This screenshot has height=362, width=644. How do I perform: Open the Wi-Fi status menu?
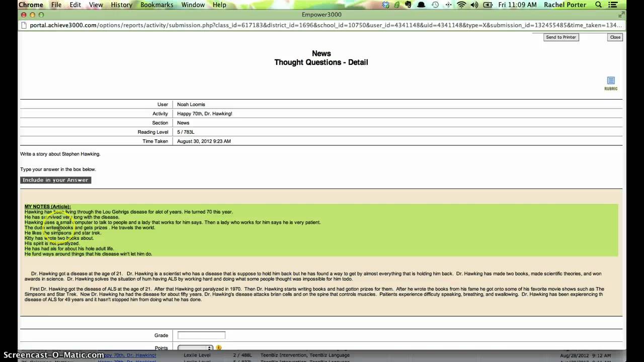pyautogui.click(x=461, y=5)
